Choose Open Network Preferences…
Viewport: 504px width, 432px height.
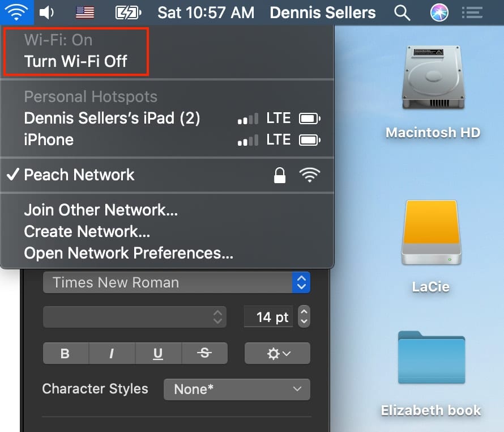tap(129, 253)
